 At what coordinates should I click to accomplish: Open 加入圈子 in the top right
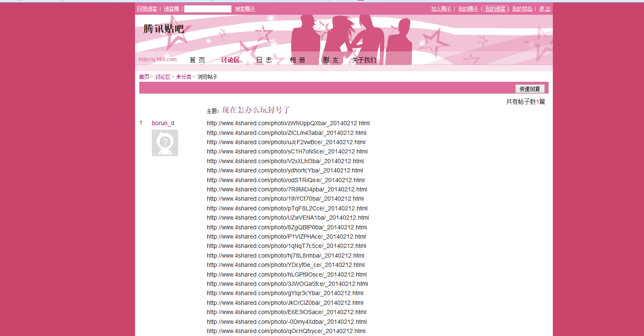click(442, 8)
